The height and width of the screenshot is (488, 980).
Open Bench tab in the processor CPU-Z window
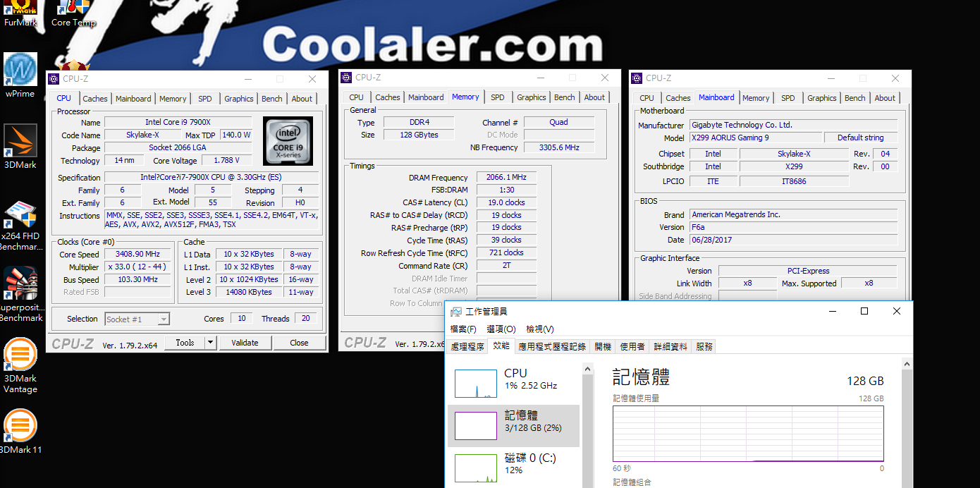pyautogui.click(x=271, y=99)
